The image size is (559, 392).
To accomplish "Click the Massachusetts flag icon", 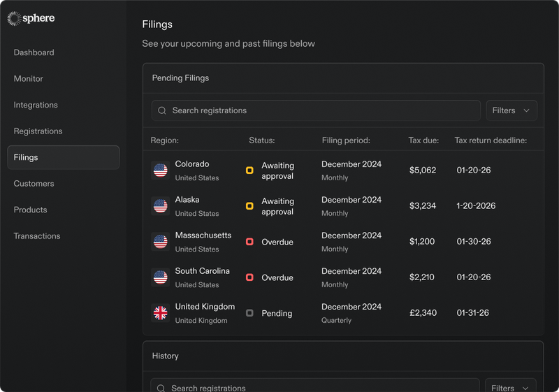I will click(160, 242).
